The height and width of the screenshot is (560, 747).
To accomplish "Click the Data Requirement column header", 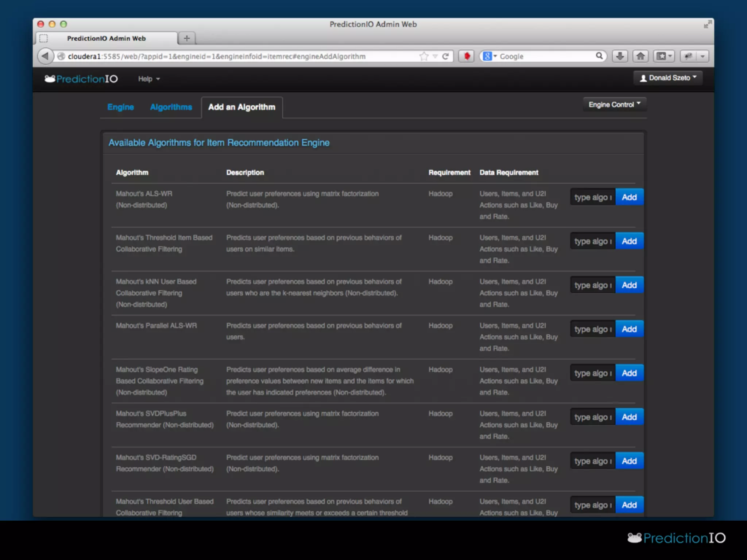I will pyautogui.click(x=509, y=172).
